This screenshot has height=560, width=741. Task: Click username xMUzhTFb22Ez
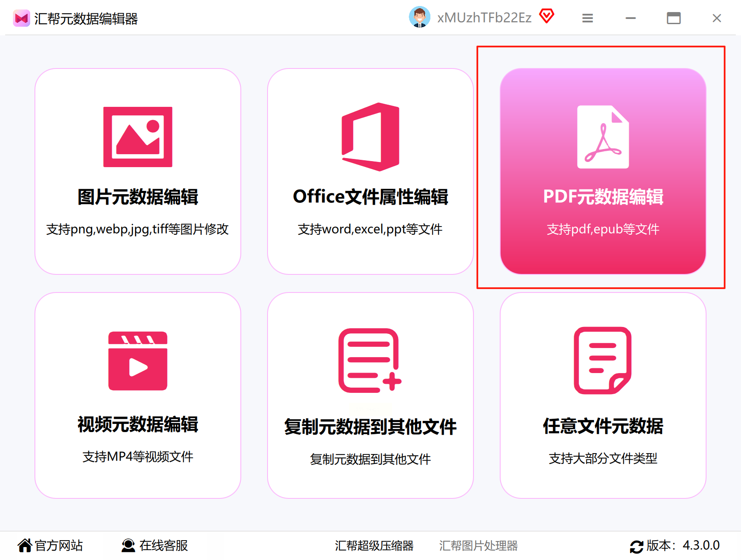coord(485,18)
